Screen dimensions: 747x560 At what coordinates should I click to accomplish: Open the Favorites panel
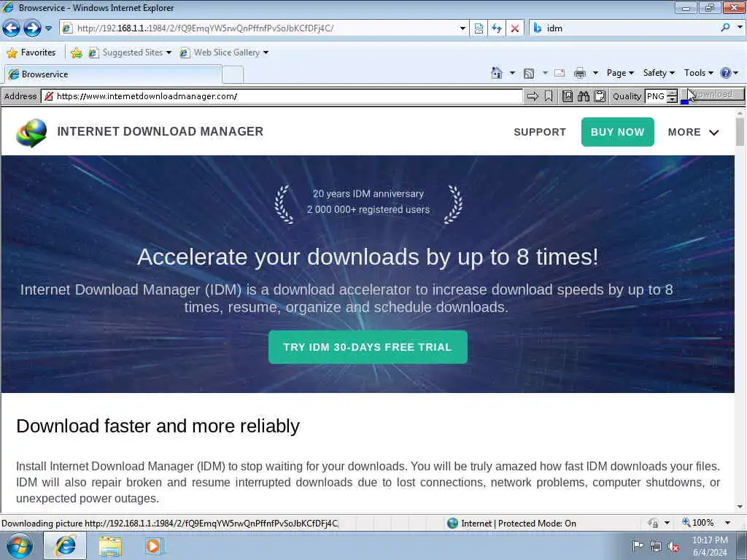click(x=31, y=52)
